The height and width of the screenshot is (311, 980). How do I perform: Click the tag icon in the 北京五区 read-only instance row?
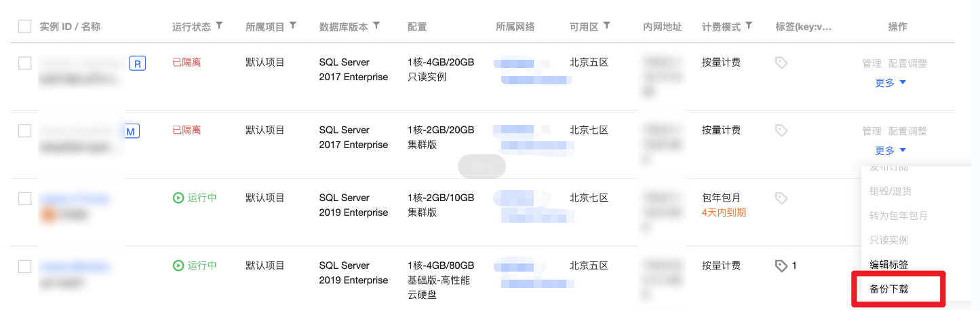[x=781, y=62]
